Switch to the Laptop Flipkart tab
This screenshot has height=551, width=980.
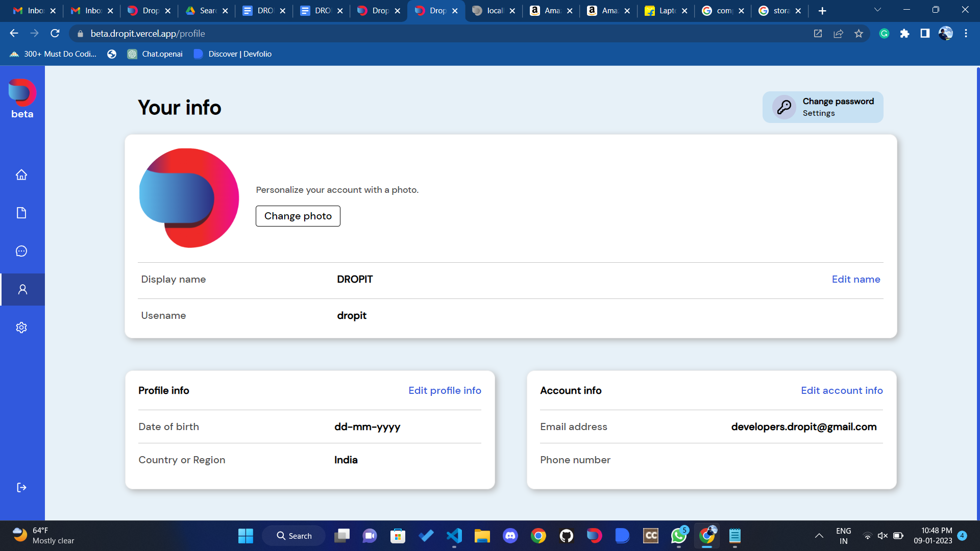666,11
